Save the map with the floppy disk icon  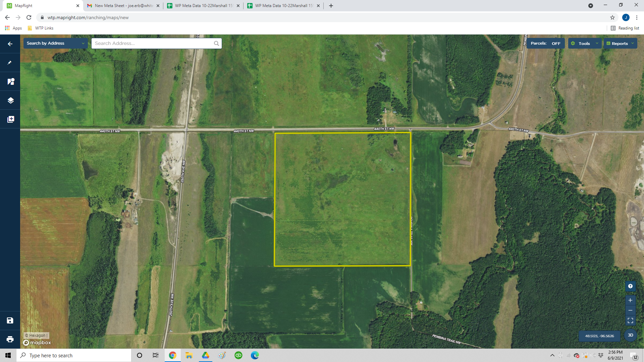[x=10, y=320]
